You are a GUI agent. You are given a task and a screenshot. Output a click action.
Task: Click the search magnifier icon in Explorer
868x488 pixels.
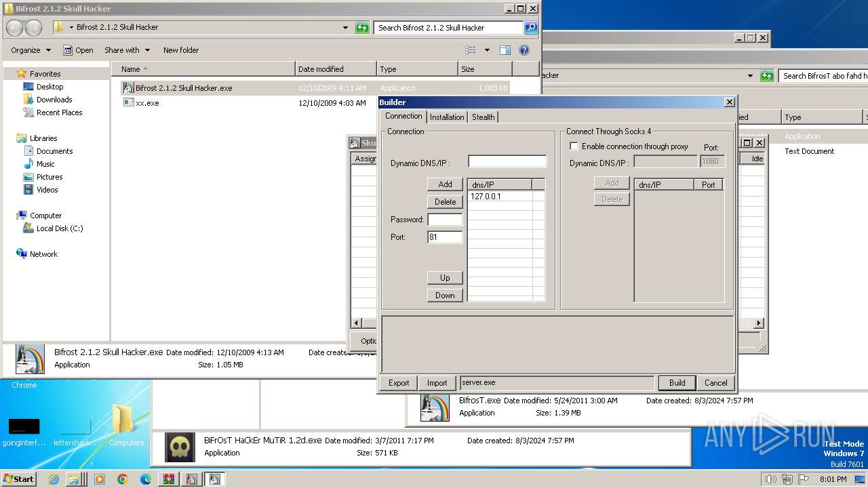point(531,28)
